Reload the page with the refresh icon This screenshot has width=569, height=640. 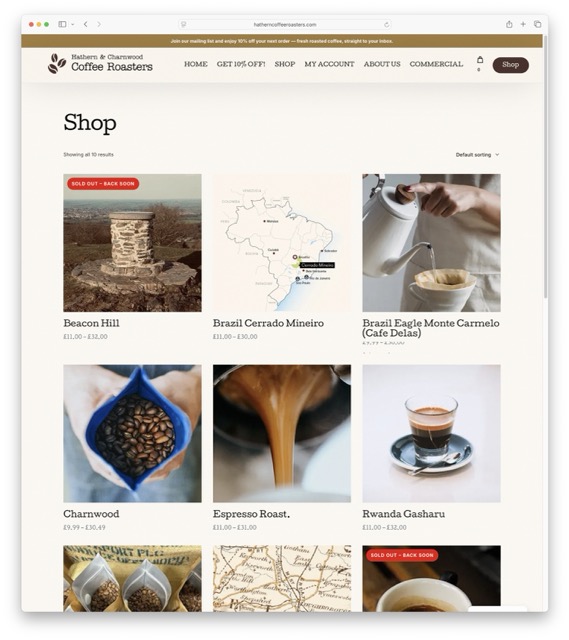386,25
